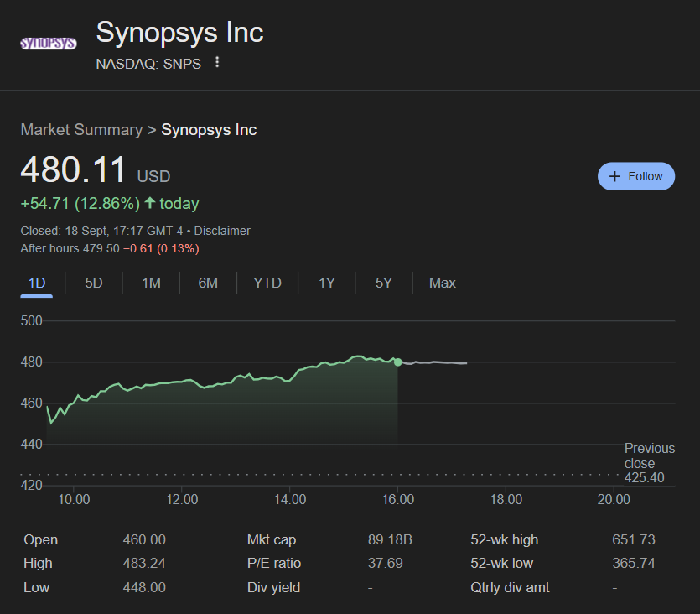Switch chart to YTD view
This screenshot has width=700, height=614.
click(267, 283)
